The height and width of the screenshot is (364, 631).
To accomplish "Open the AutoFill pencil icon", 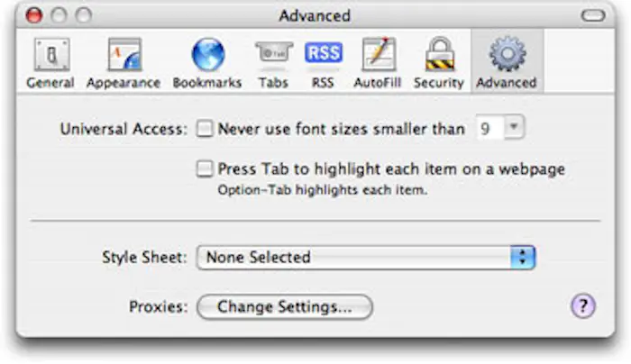I will (x=379, y=56).
